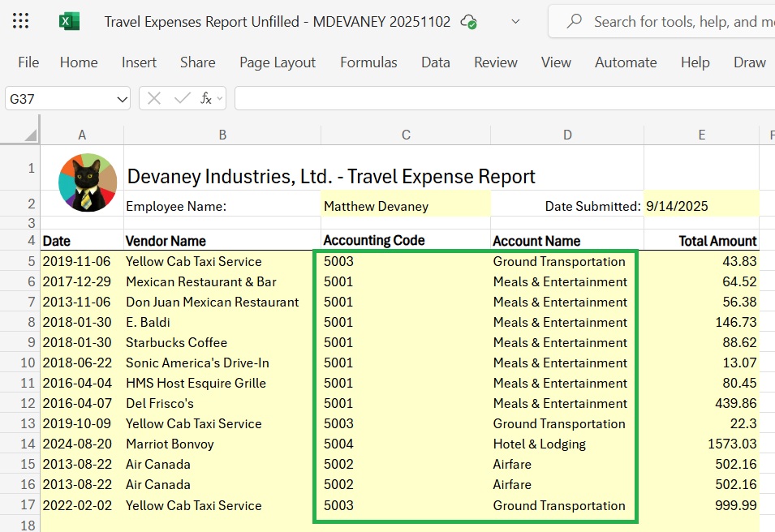Open the File menu
The image size is (775, 532).
point(28,62)
